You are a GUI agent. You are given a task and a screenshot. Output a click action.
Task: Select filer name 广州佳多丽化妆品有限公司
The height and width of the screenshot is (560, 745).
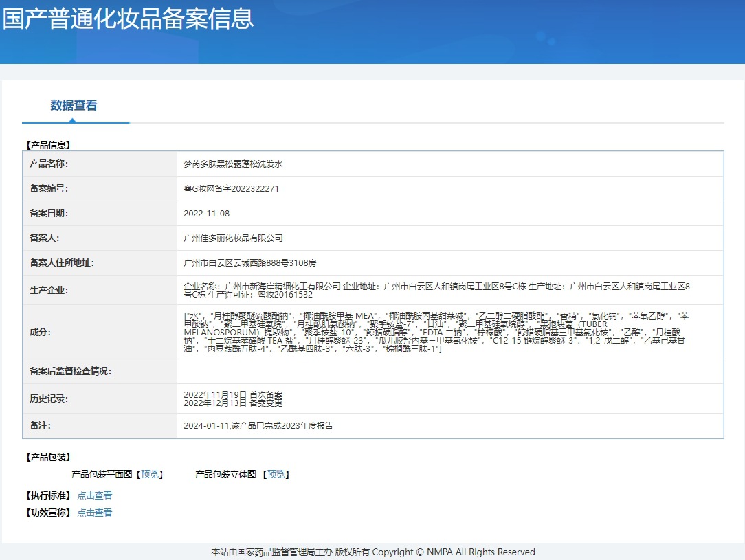point(233,238)
